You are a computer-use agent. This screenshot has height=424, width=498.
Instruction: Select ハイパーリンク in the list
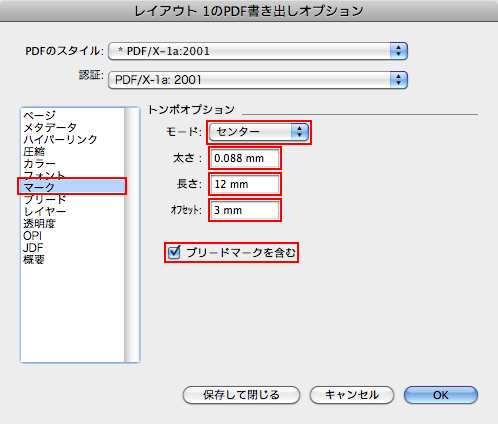coord(60,139)
